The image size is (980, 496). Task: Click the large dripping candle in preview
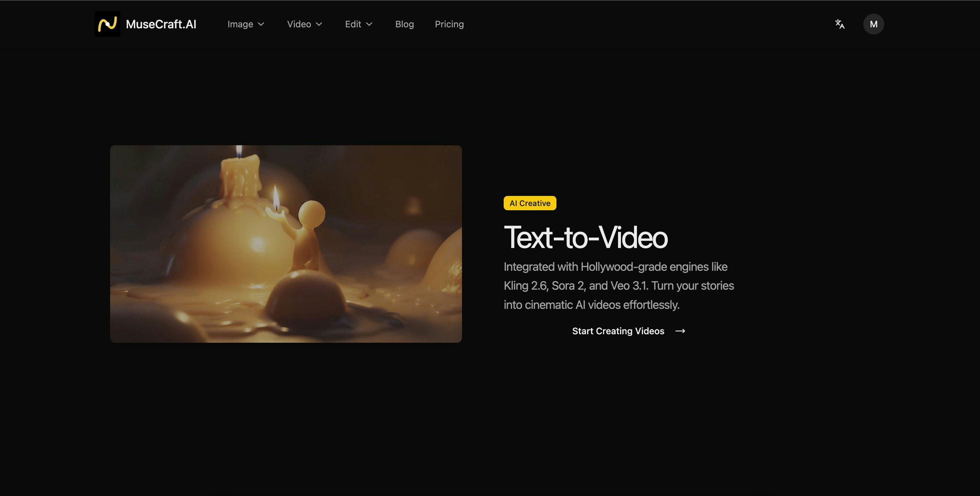point(240,177)
